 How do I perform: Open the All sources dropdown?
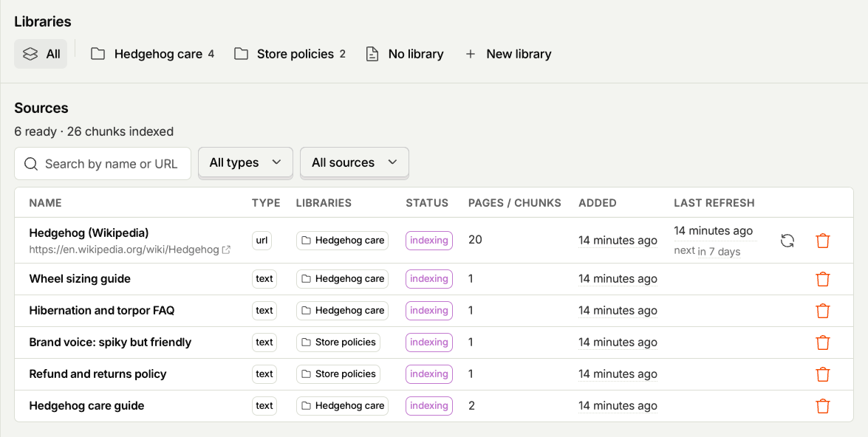point(355,162)
